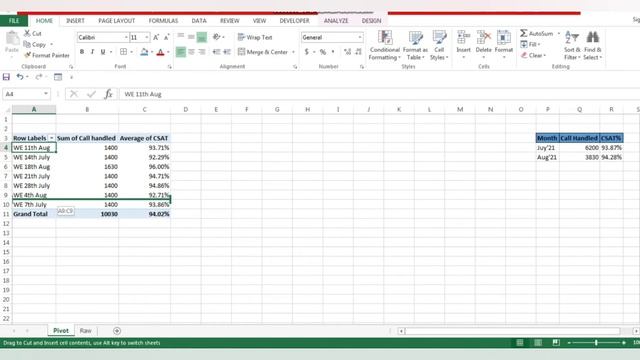
Task: Click the horizontal scrollbar
Action: point(513,331)
